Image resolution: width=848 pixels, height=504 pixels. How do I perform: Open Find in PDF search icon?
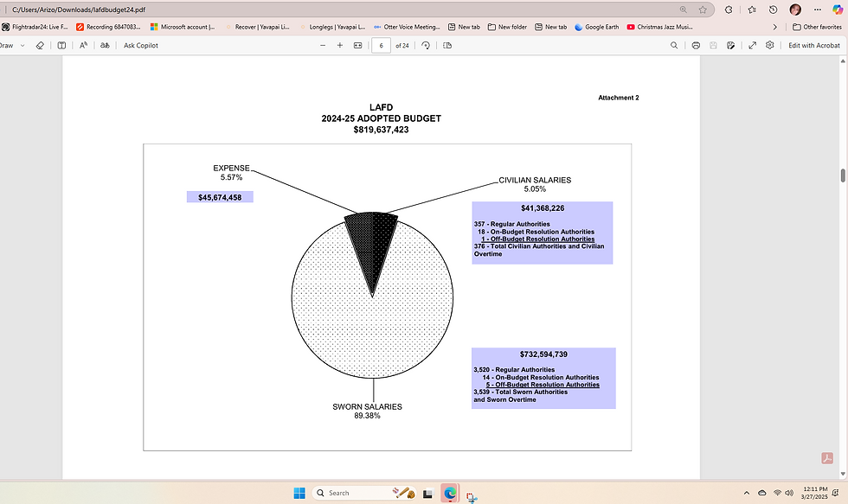pyautogui.click(x=674, y=45)
